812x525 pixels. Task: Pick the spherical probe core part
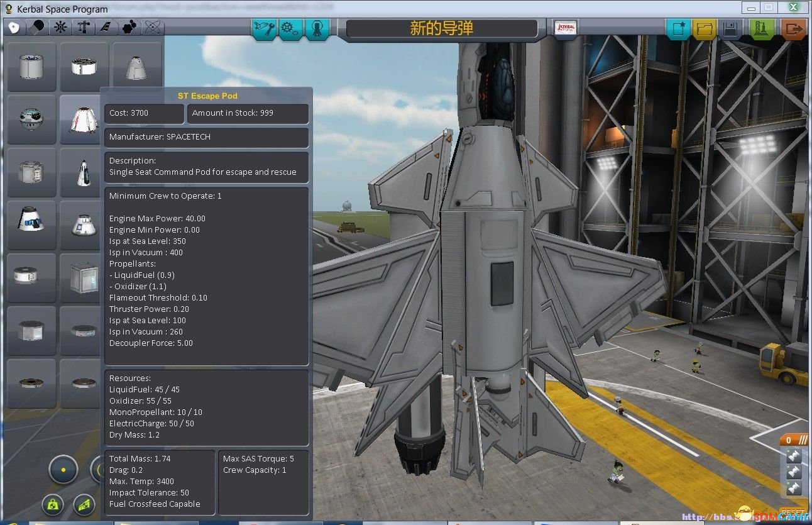click(x=31, y=119)
